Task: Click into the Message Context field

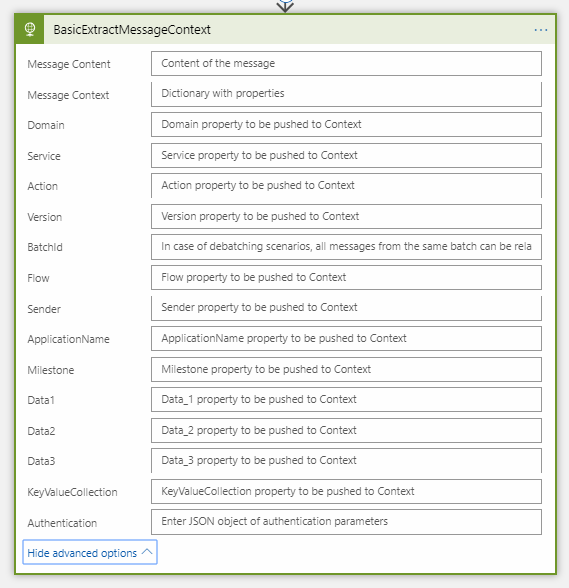Action: coord(346,94)
